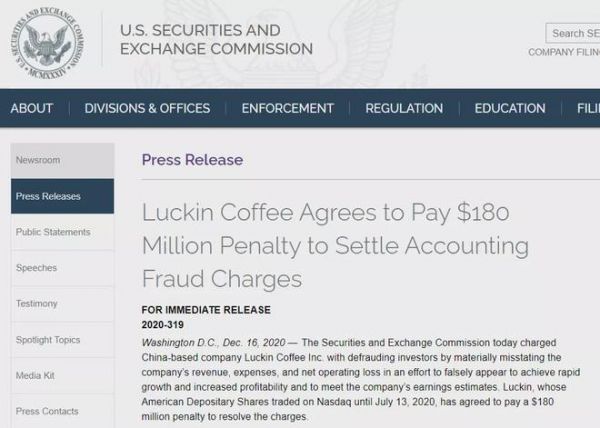The image size is (600, 428).
Task: Open the ABOUT navigation menu
Action: click(31, 108)
